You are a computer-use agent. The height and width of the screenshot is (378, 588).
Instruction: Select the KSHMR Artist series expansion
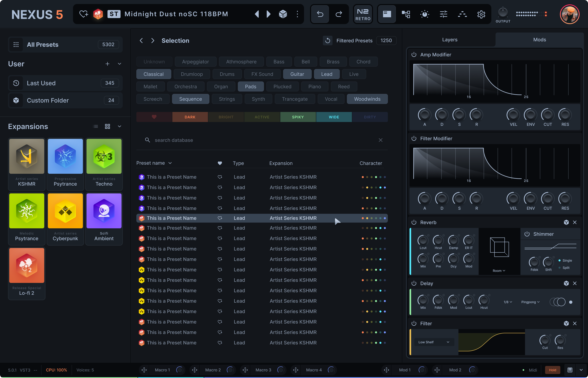point(27,164)
